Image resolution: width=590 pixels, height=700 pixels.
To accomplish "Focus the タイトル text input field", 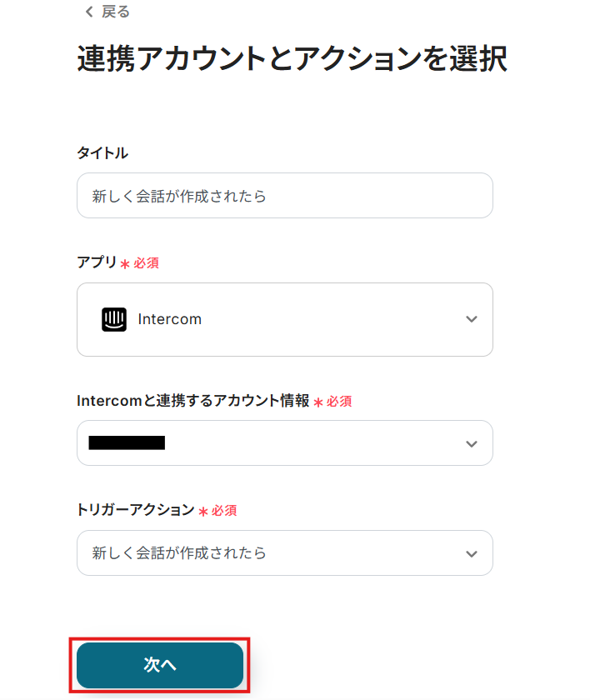I will click(x=284, y=196).
